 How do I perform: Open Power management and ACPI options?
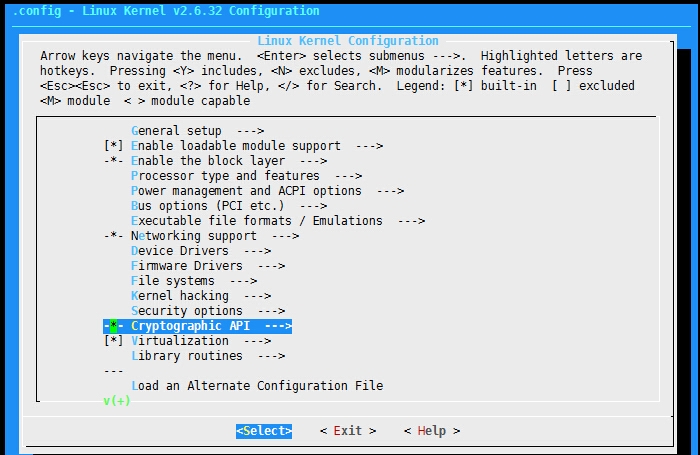pos(267,191)
